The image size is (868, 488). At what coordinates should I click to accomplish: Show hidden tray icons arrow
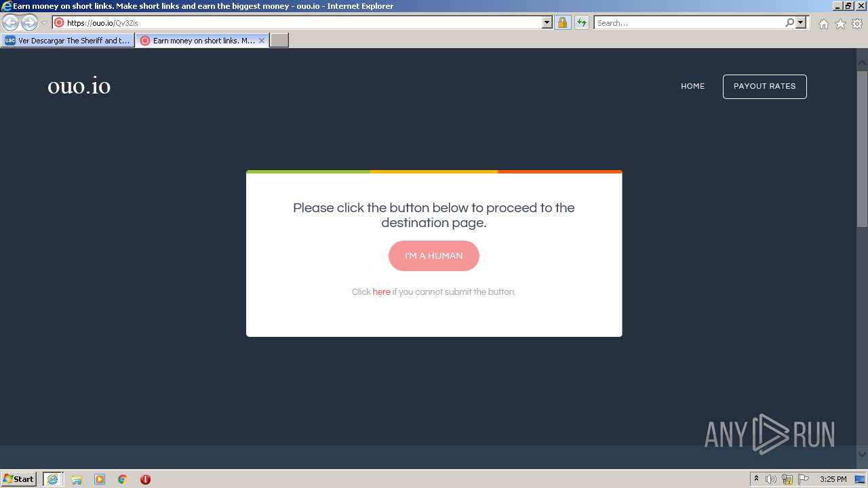(x=756, y=479)
